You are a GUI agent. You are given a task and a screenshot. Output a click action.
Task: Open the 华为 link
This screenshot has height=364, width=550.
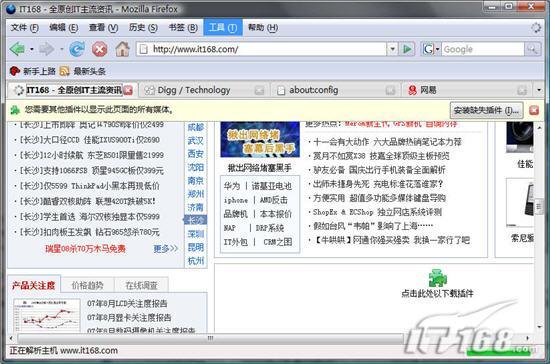[x=232, y=186]
